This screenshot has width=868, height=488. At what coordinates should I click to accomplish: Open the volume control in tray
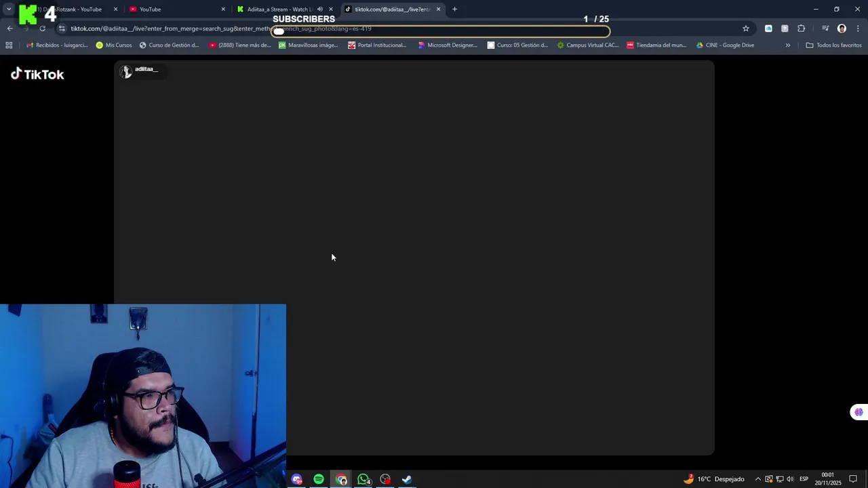790,479
